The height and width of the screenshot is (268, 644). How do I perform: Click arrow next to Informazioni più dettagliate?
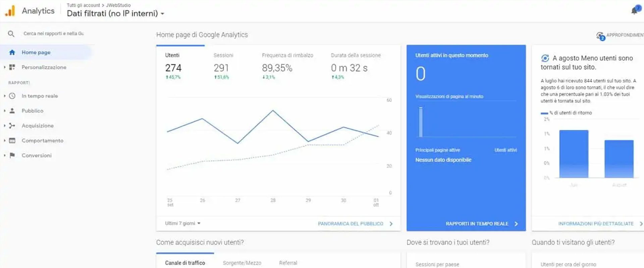(641, 223)
